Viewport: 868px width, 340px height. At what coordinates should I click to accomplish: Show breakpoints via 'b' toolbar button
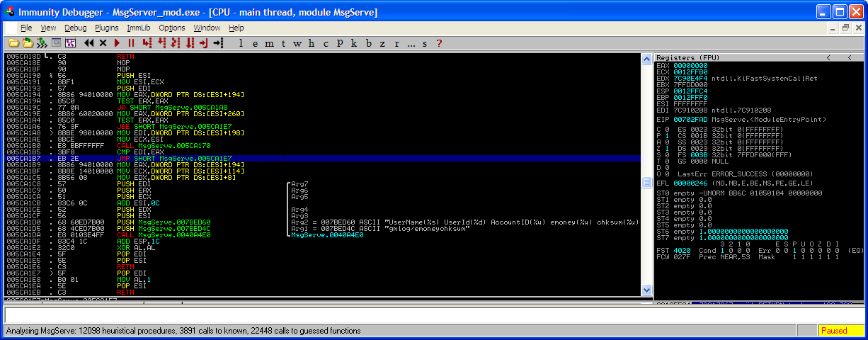pyautogui.click(x=369, y=43)
